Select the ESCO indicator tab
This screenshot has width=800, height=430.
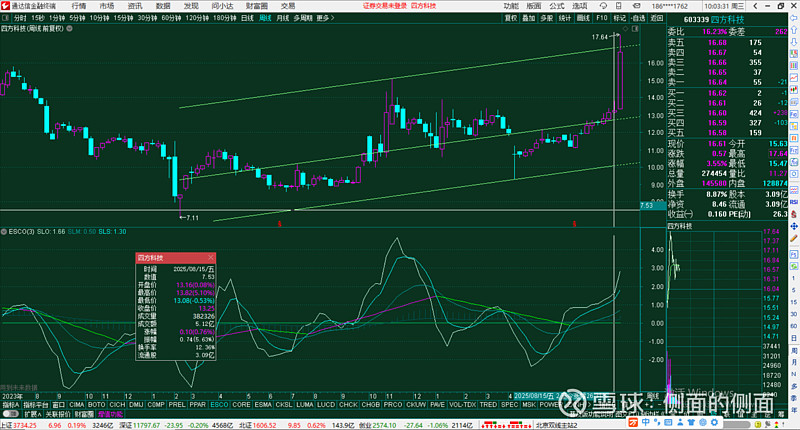219,404
